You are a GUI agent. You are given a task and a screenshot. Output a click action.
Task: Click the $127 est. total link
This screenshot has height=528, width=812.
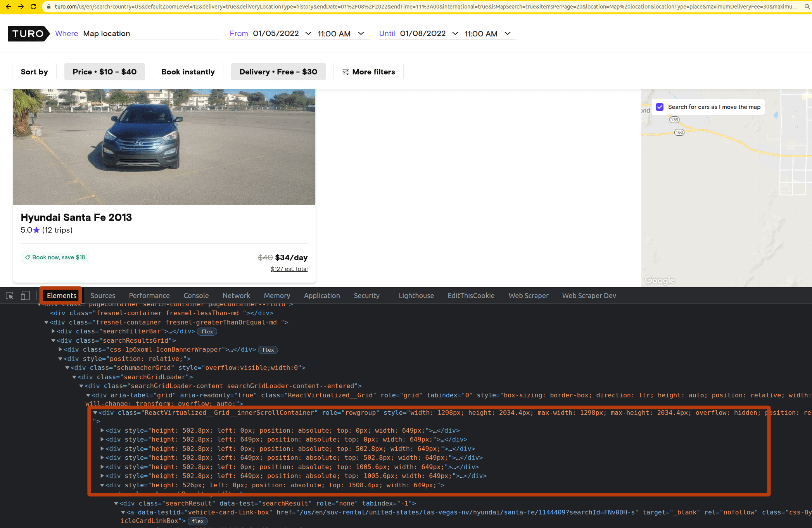click(x=289, y=269)
